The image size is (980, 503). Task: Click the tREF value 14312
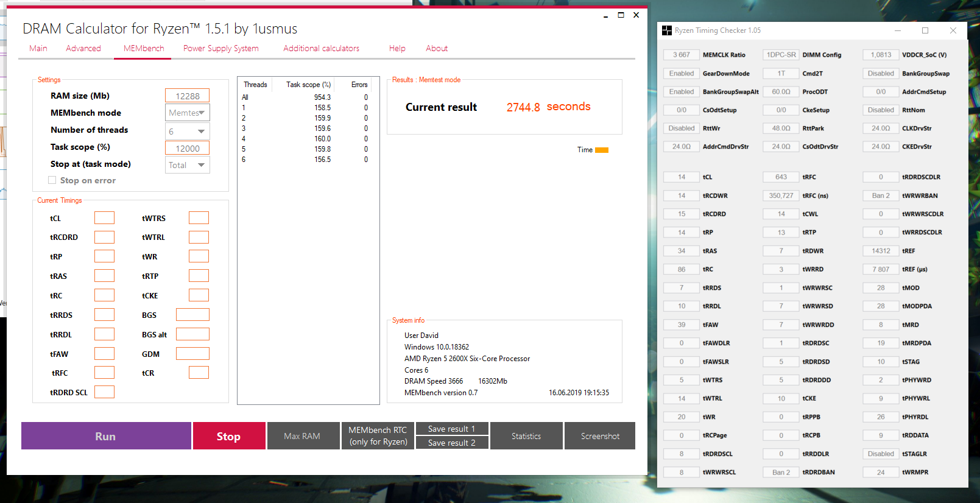(x=881, y=251)
